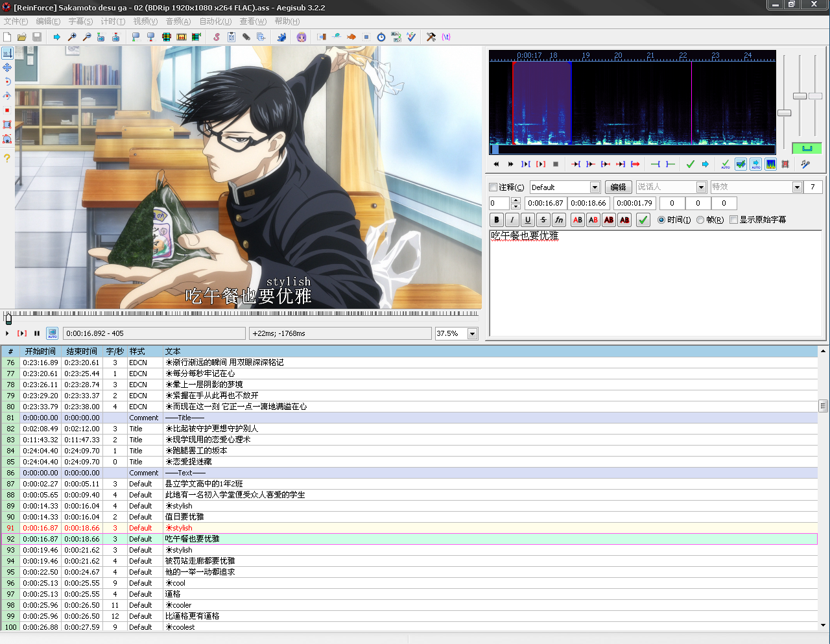Toggle video auto-scroll button beside pause
Viewport: 830px width, 644px height.
(53, 333)
